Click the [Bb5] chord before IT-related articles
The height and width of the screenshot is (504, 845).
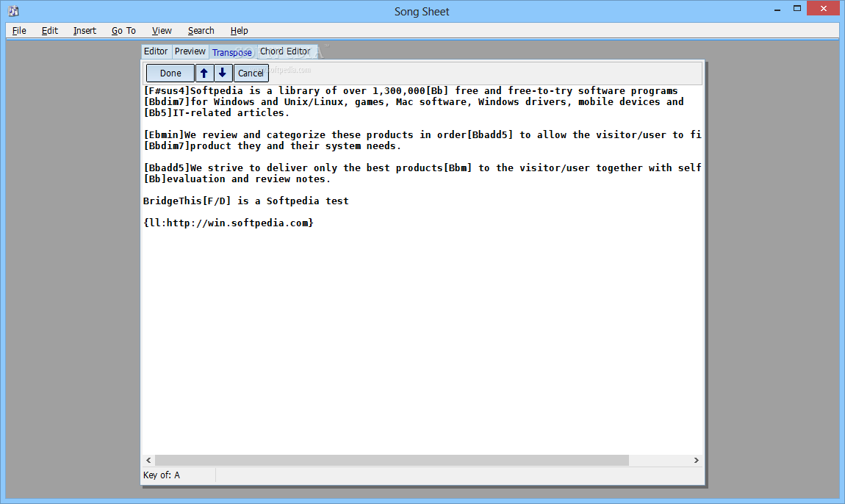pyautogui.click(x=158, y=112)
